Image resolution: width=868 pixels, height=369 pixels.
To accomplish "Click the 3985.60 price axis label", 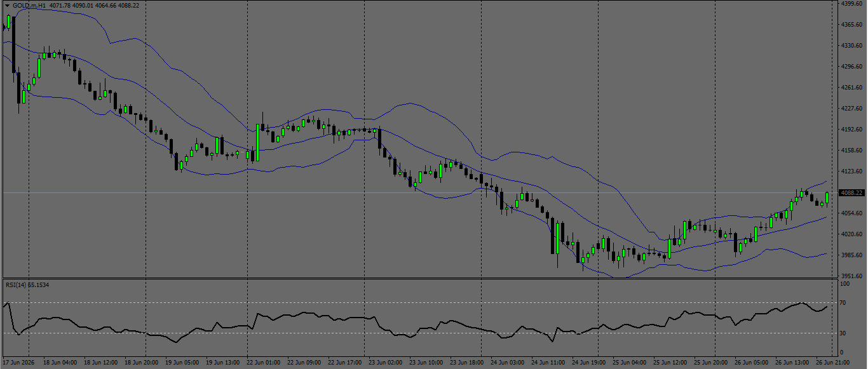I will click(851, 255).
